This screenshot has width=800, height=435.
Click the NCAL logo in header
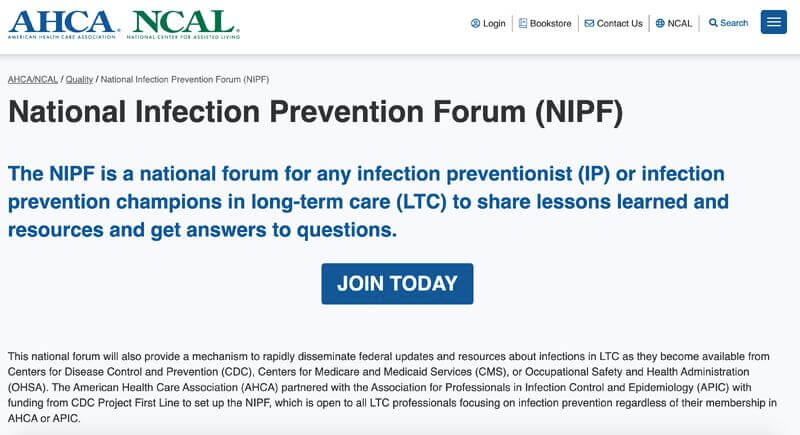(183, 22)
